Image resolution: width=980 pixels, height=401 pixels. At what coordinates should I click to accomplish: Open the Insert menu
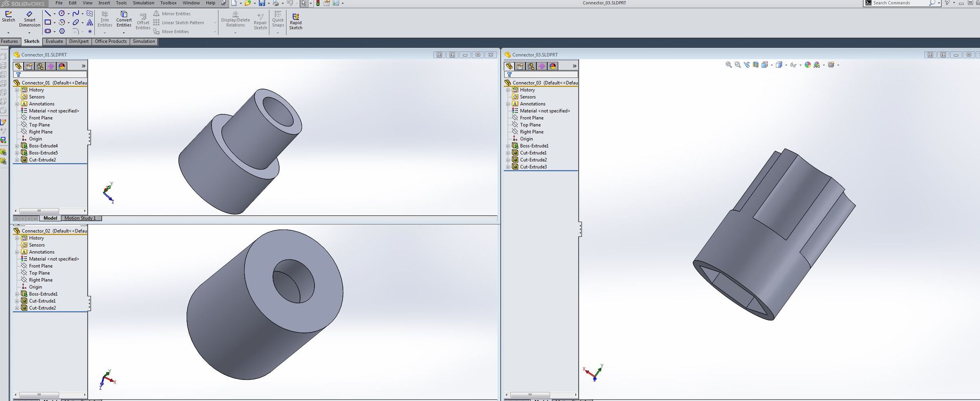[x=104, y=3]
